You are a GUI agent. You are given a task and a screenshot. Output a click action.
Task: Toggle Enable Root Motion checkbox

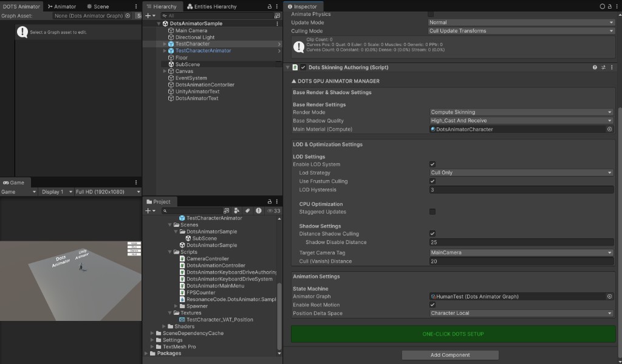tap(432, 305)
